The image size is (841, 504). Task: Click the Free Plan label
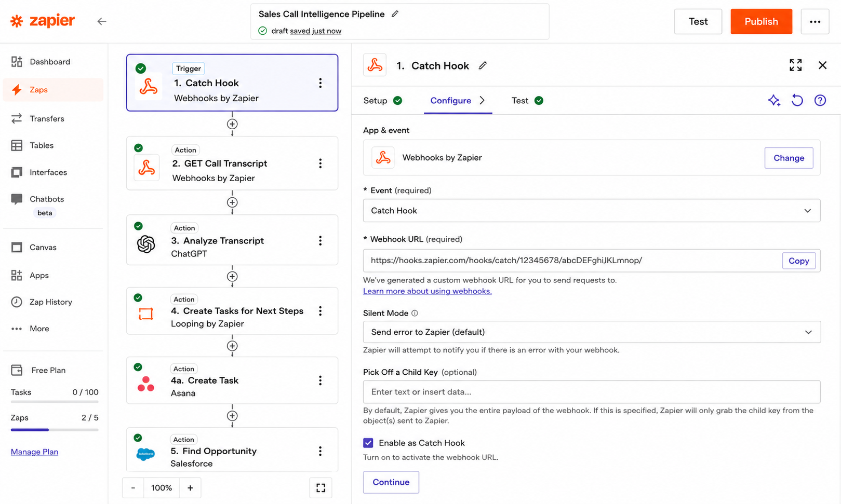(x=48, y=370)
